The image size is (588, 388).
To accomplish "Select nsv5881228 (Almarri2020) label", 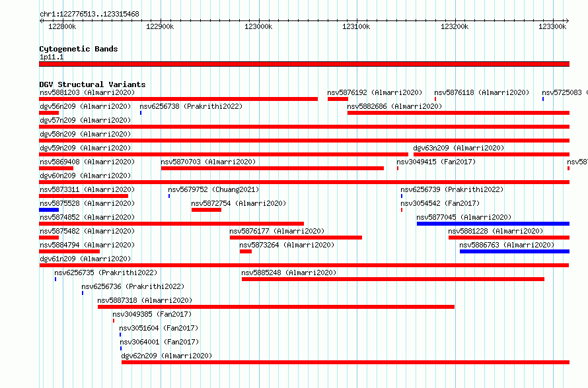I will click(496, 231).
